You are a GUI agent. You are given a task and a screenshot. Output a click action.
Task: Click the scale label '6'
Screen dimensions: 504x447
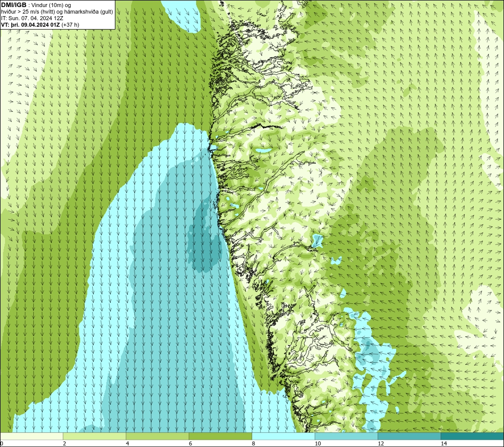(x=191, y=443)
